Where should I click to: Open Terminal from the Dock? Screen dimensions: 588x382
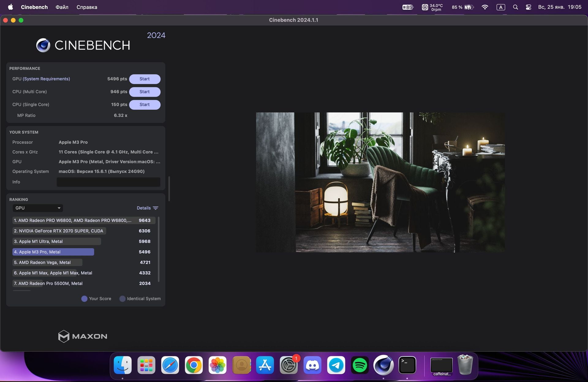coord(407,365)
